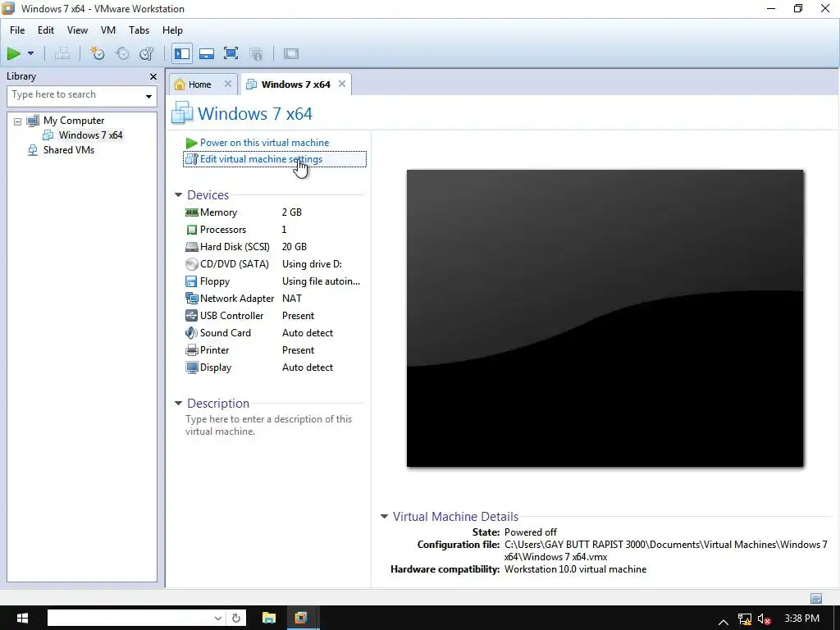Click the VMware Workstation taskbar icon
Screen dimensions: 840x630
pyautogui.click(x=300, y=619)
